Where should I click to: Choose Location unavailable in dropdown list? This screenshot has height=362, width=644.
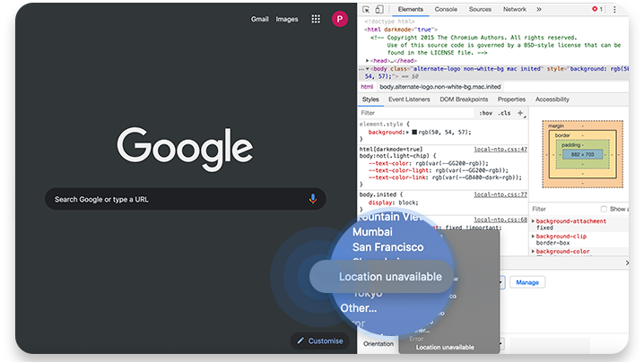tap(445, 348)
